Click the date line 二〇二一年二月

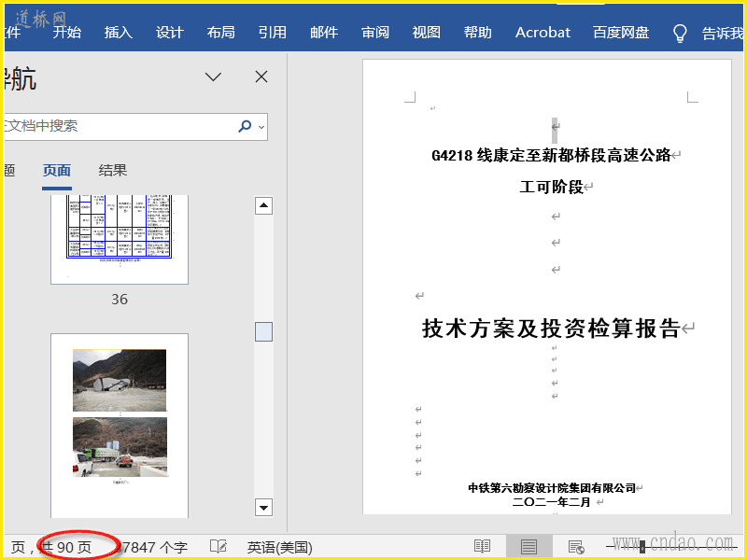(x=552, y=502)
